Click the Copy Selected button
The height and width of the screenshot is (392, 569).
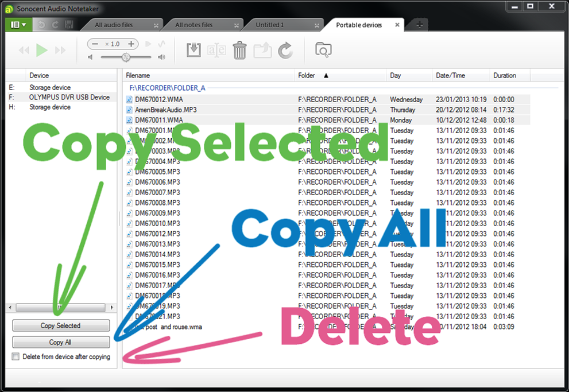pyautogui.click(x=61, y=325)
